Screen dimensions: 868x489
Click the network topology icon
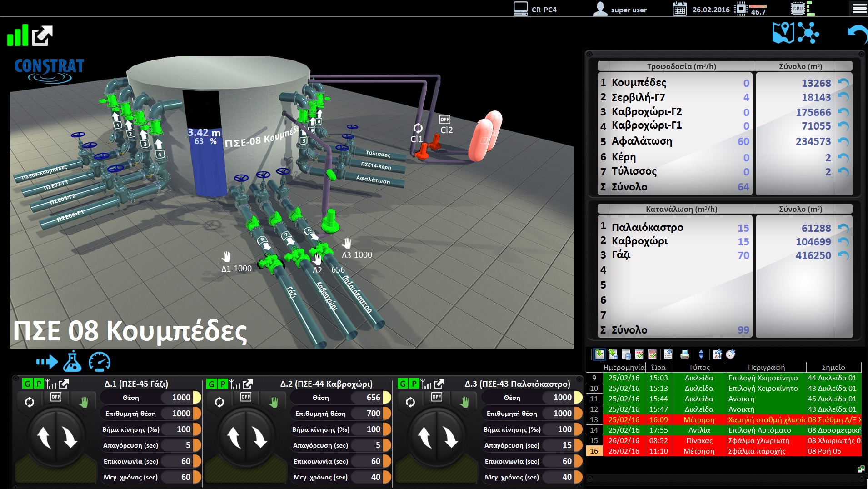808,33
